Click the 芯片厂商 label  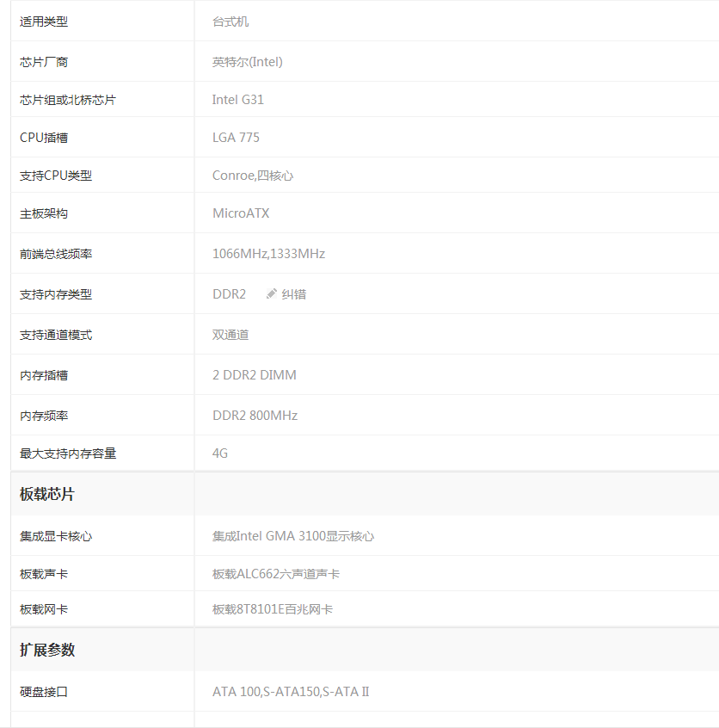tap(44, 62)
